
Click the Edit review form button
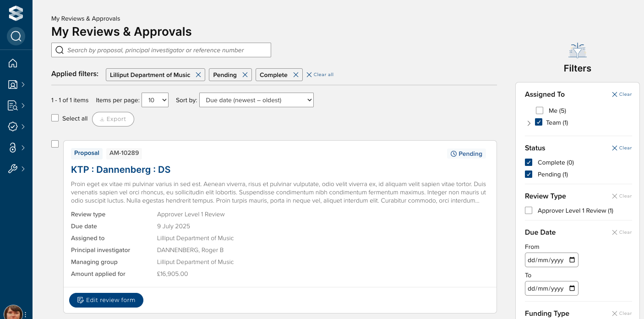(x=106, y=300)
